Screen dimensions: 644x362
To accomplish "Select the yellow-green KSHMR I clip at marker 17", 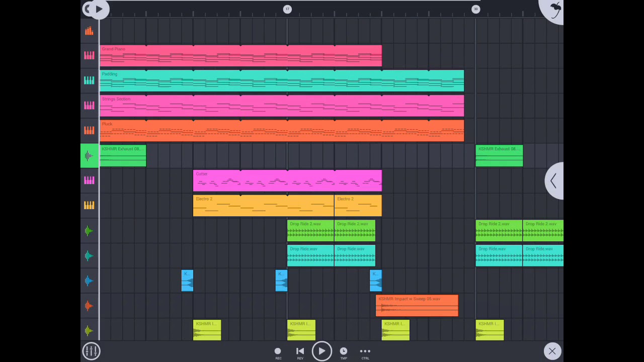I will point(301,330).
